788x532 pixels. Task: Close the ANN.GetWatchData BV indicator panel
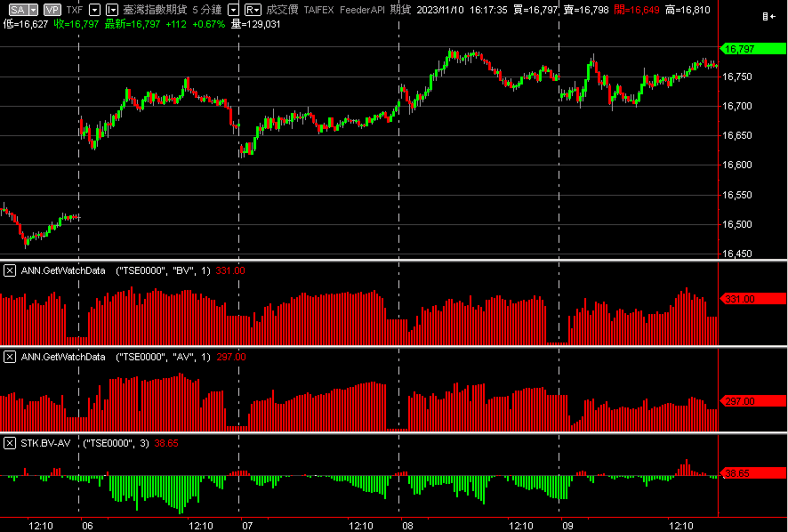[10, 270]
